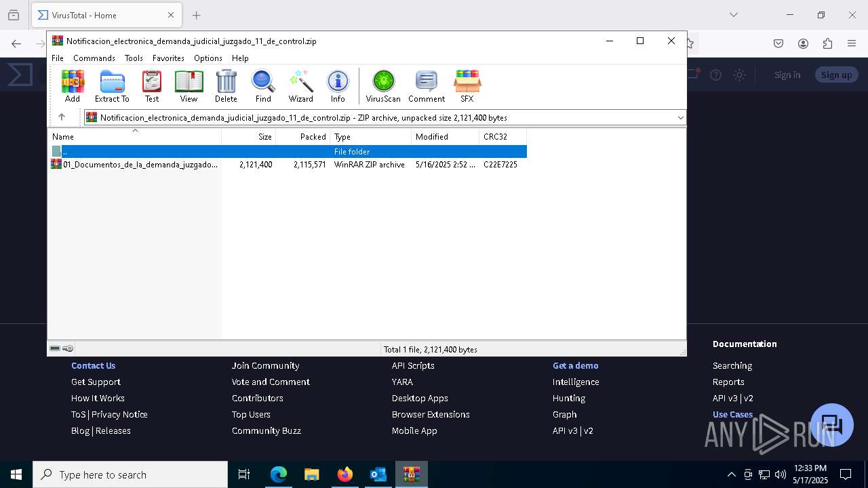Click the Add toolbar icon in WinRAR

pyautogui.click(x=73, y=86)
